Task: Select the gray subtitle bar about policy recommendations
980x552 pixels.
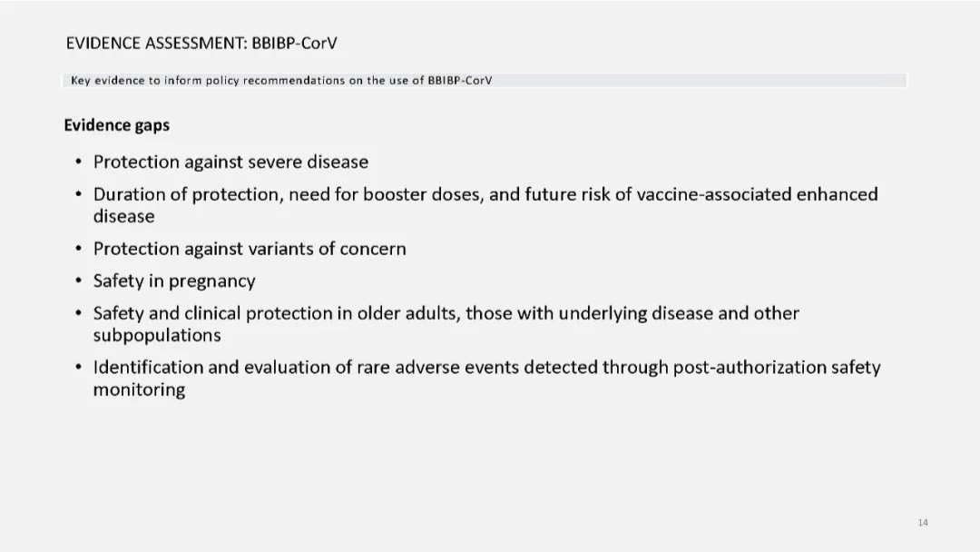Action: (x=485, y=81)
